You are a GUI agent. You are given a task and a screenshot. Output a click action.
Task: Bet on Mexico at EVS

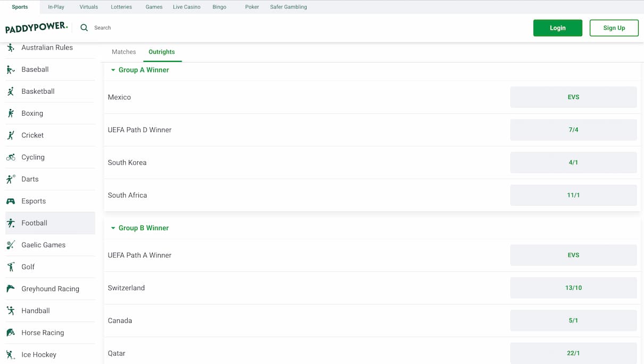tap(573, 97)
